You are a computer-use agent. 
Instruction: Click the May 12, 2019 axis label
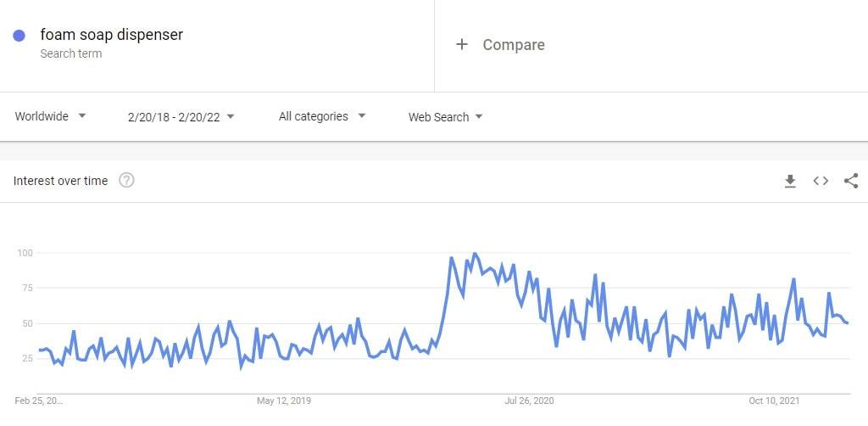[x=284, y=401]
